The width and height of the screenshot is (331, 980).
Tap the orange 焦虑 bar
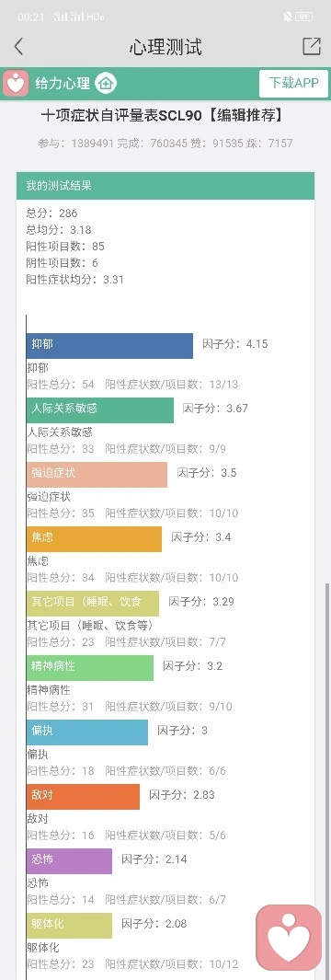coord(95,538)
